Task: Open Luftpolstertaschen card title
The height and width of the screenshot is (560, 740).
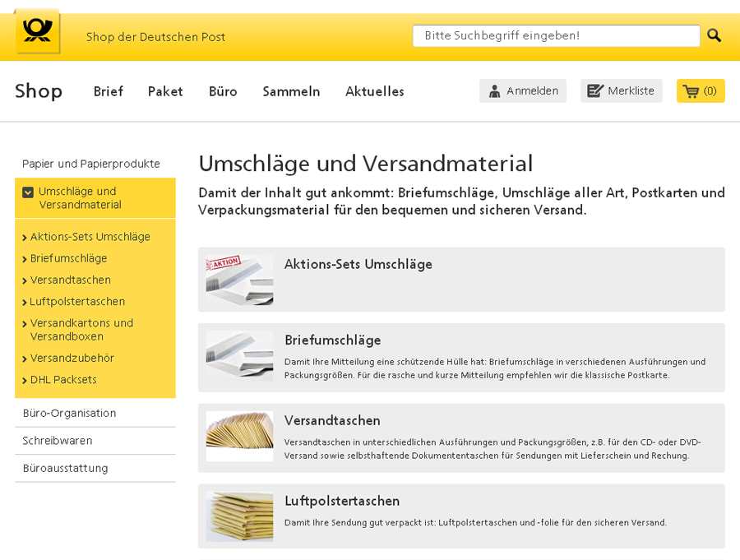Action: click(342, 501)
